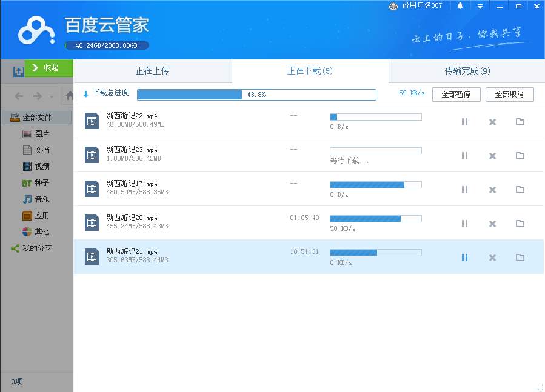Click the home icon in navigation bar
Image resolution: width=545 pixels, height=392 pixels.
pyautogui.click(x=69, y=96)
